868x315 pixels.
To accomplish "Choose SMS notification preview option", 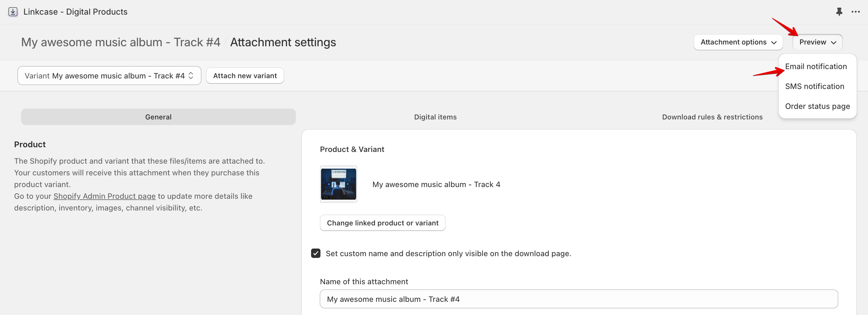I will (x=815, y=86).
